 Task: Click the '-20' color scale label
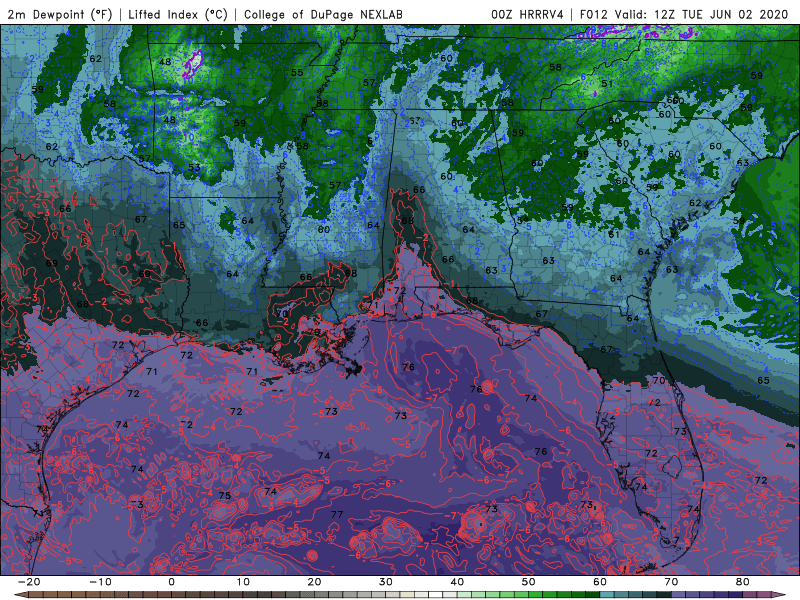(29, 582)
